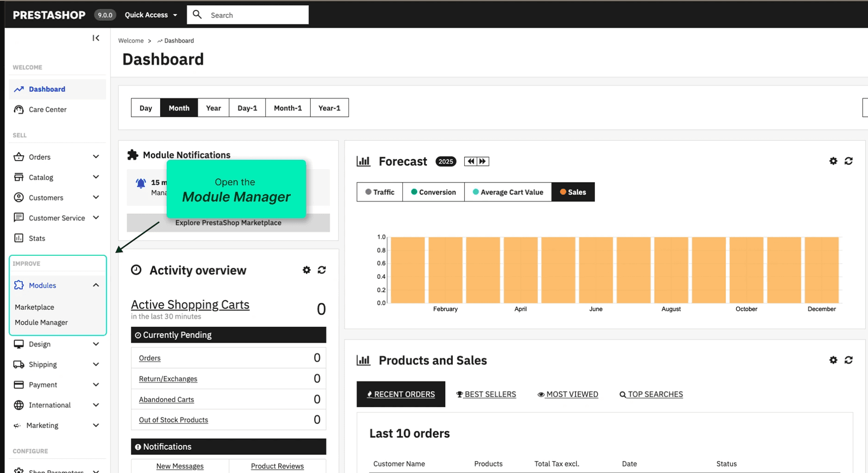Image resolution: width=868 pixels, height=473 pixels.
Task: Open Activity overview settings gear
Action: [x=306, y=270]
